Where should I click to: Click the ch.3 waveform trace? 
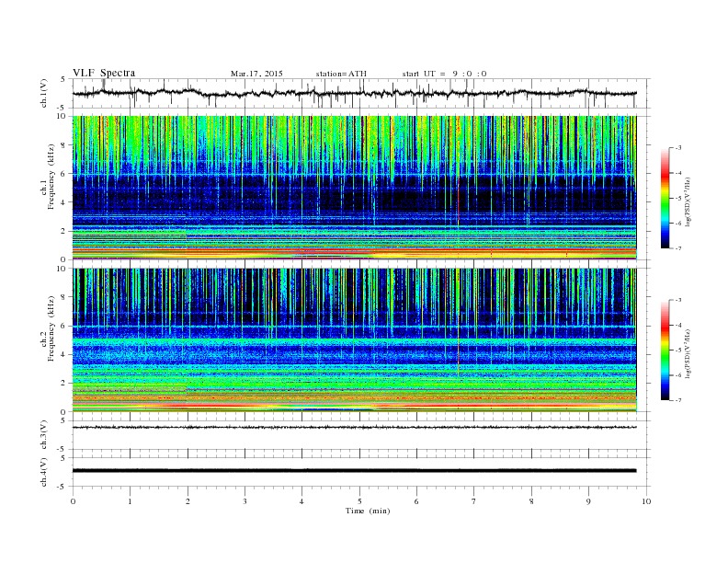click(x=355, y=427)
